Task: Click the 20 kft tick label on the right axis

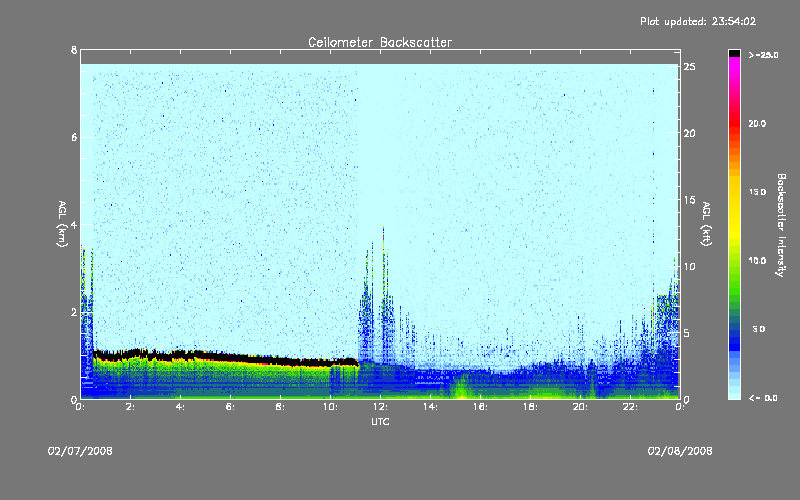Action: click(689, 133)
